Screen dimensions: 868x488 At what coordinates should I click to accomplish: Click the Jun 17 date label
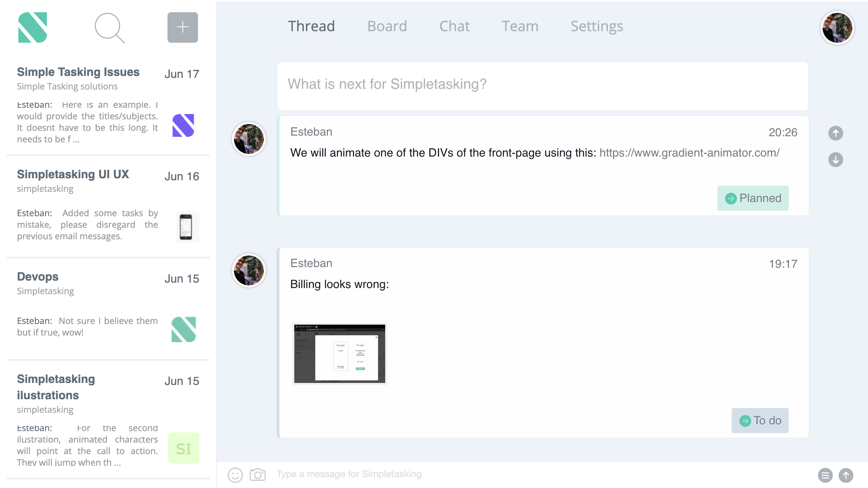pyautogui.click(x=182, y=74)
